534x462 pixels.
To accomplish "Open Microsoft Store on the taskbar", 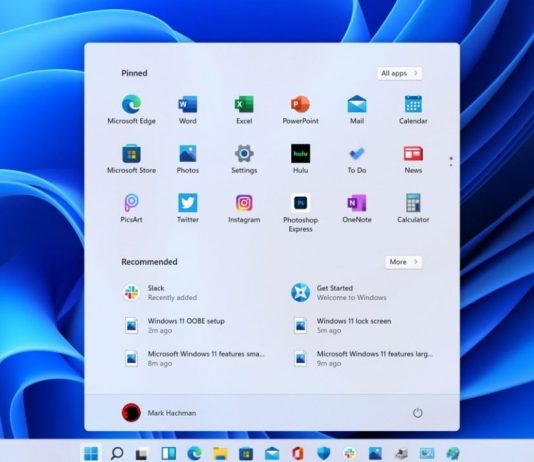I will pos(246,453).
